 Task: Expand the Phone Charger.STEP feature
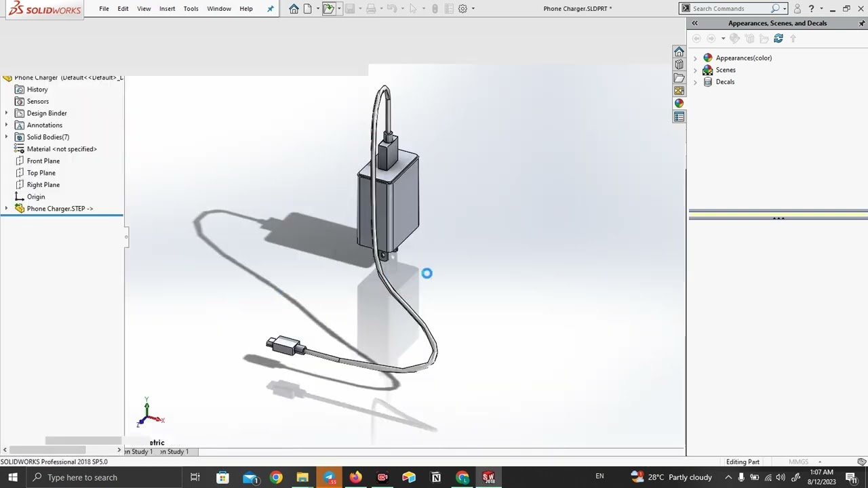click(7, 209)
